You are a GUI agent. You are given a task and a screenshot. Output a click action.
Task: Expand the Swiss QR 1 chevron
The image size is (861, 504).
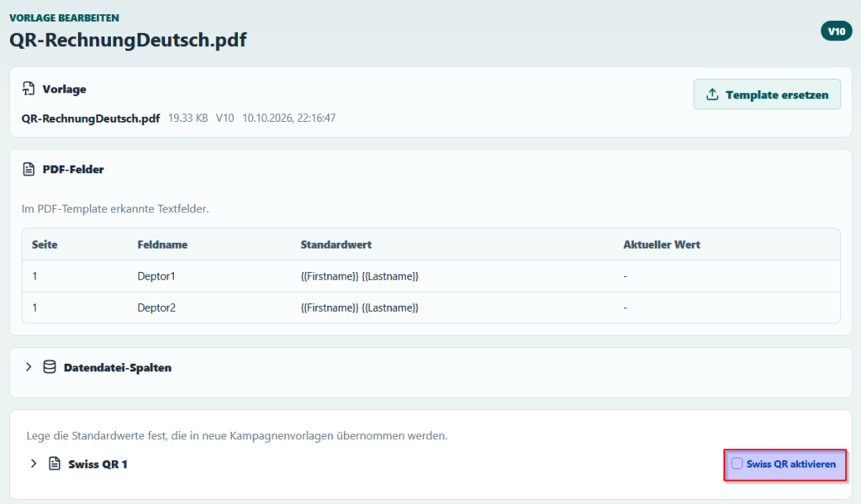point(34,464)
